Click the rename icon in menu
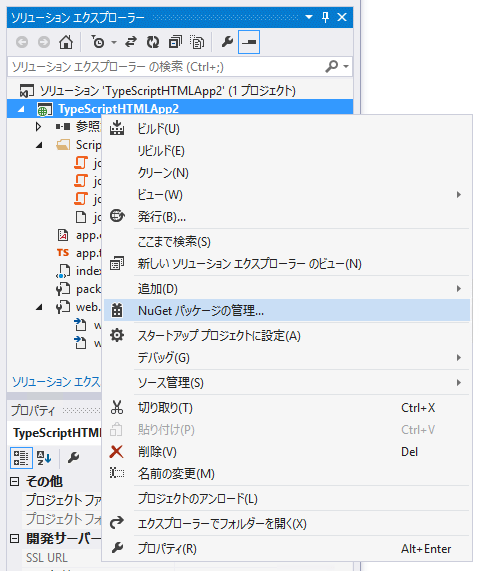Image resolution: width=486 pixels, height=571 pixels. tap(117, 473)
